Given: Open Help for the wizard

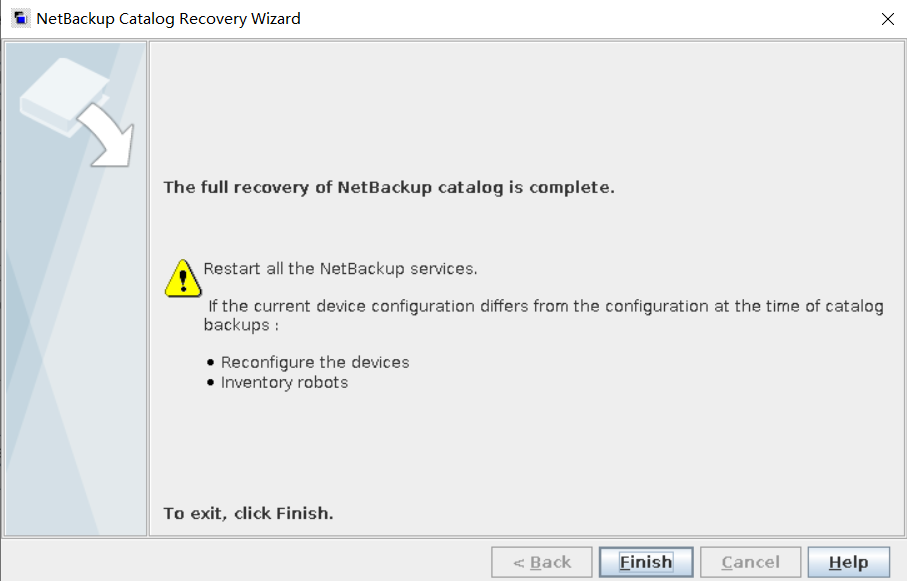Looking at the screenshot, I should 848,562.
